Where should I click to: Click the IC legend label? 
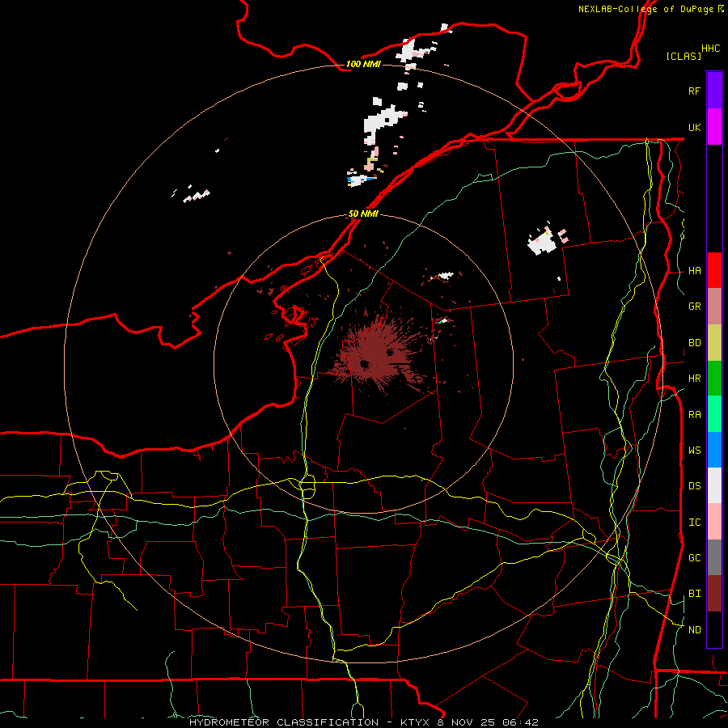[x=694, y=523]
